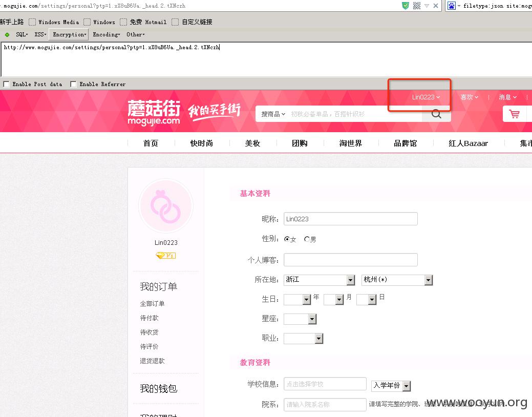
Task: Click the 昵称 input field
Action: 350,219
